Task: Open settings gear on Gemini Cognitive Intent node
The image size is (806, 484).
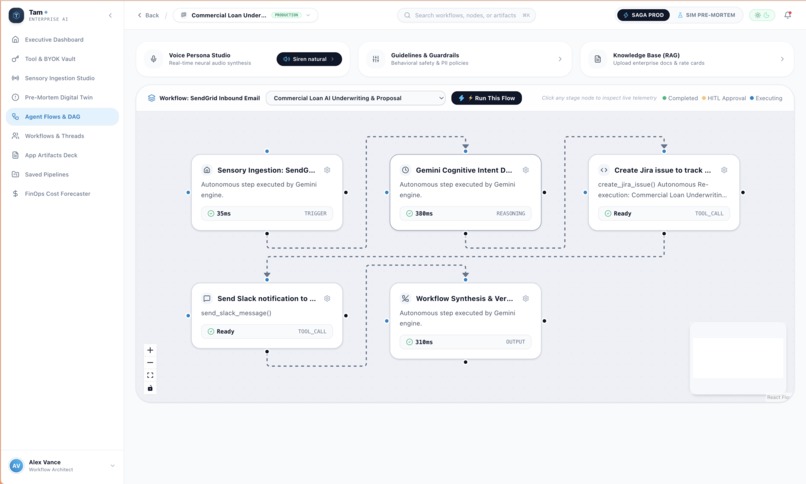Action: point(525,170)
